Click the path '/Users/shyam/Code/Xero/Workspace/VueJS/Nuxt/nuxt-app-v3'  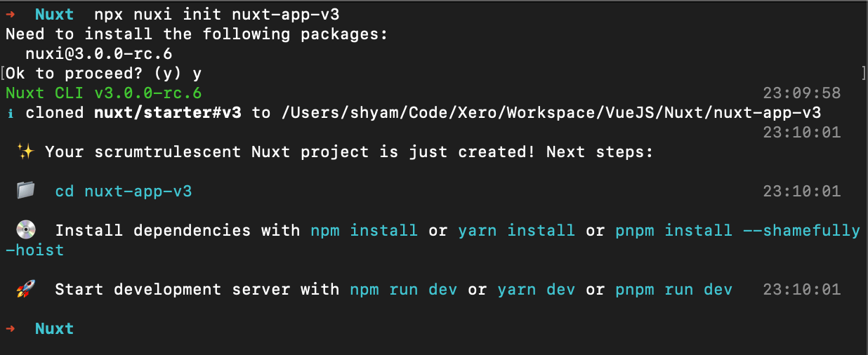(x=551, y=112)
